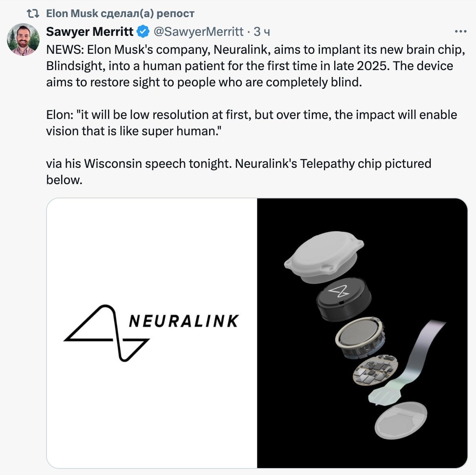Click the Elon quote about low resolution
This screenshot has height=475, width=476.
pyautogui.click(x=251, y=123)
